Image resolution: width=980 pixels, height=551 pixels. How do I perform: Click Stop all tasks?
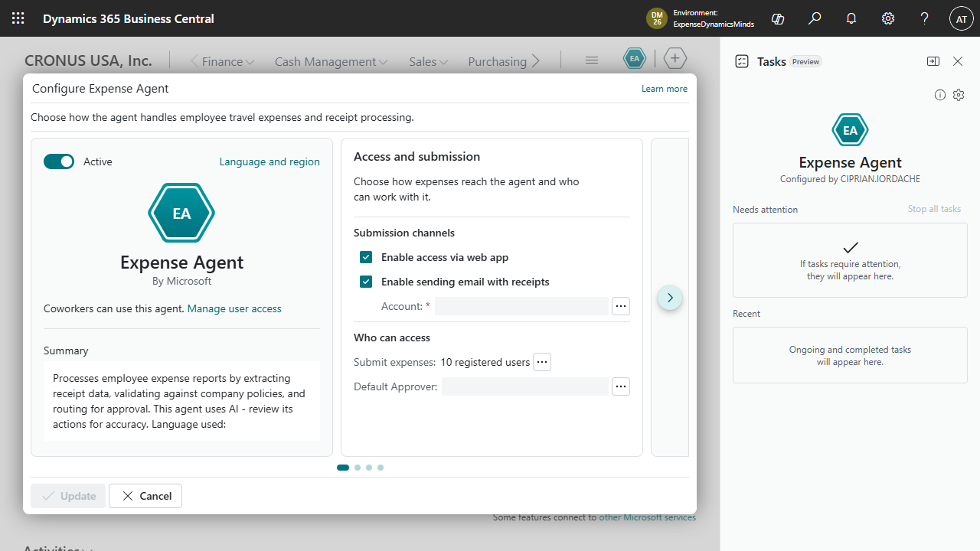tap(934, 209)
